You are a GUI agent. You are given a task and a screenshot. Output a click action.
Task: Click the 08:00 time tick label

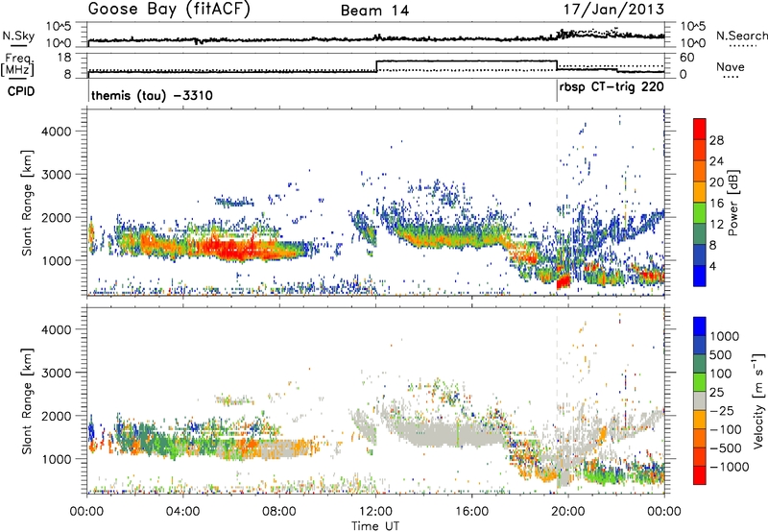(x=279, y=512)
